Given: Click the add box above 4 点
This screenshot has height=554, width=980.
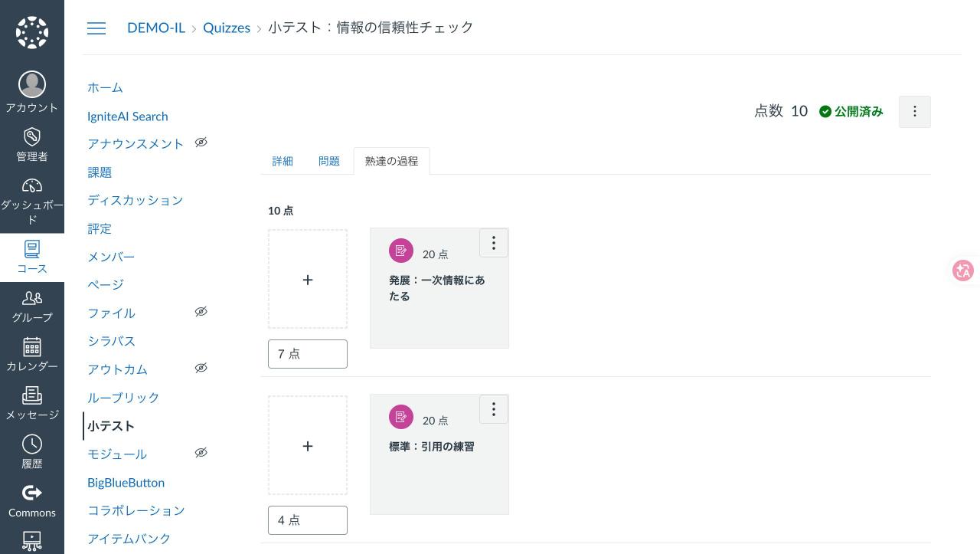Looking at the screenshot, I should pos(308,445).
